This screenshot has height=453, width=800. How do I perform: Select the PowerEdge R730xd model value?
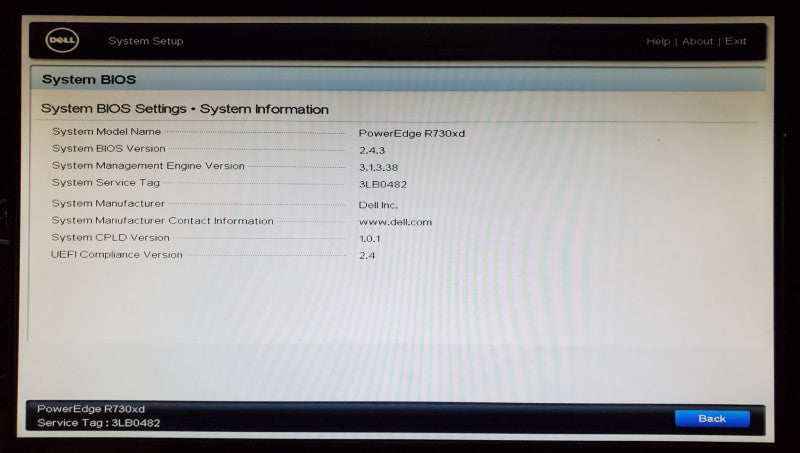(x=412, y=134)
